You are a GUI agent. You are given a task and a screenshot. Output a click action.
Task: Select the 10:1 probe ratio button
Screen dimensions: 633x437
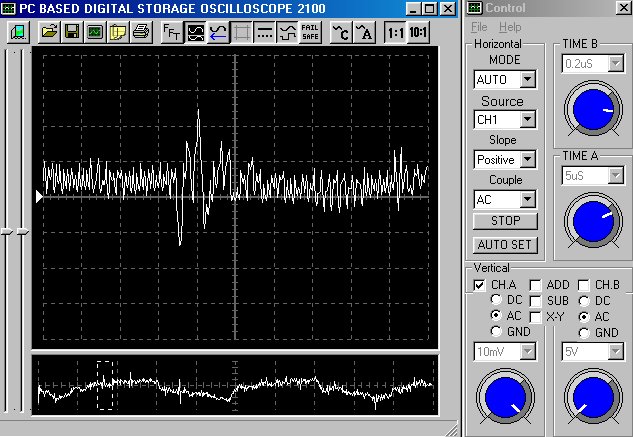click(x=419, y=31)
